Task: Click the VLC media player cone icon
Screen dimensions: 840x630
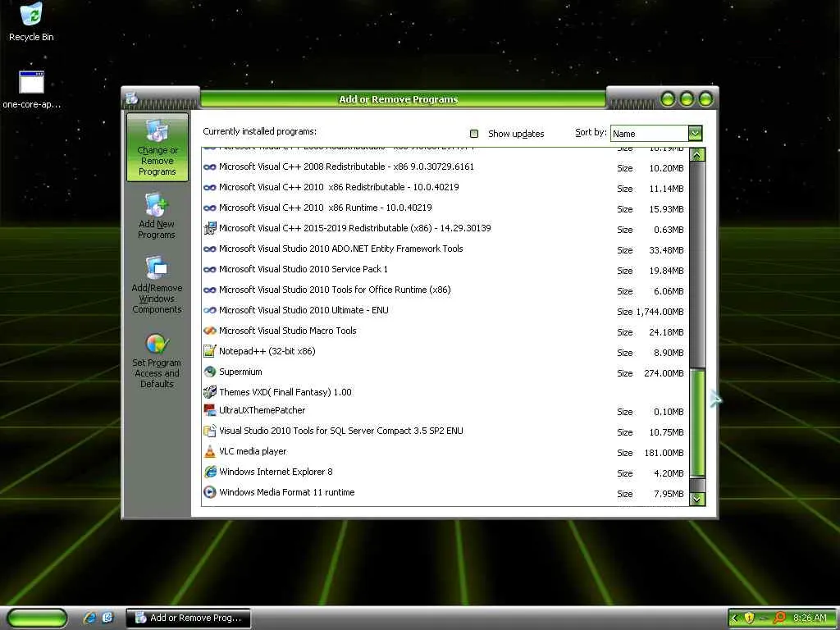Action: point(209,452)
